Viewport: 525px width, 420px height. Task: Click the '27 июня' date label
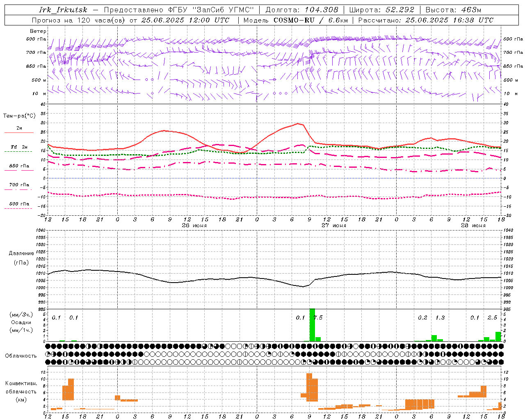[x=334, y=226]
